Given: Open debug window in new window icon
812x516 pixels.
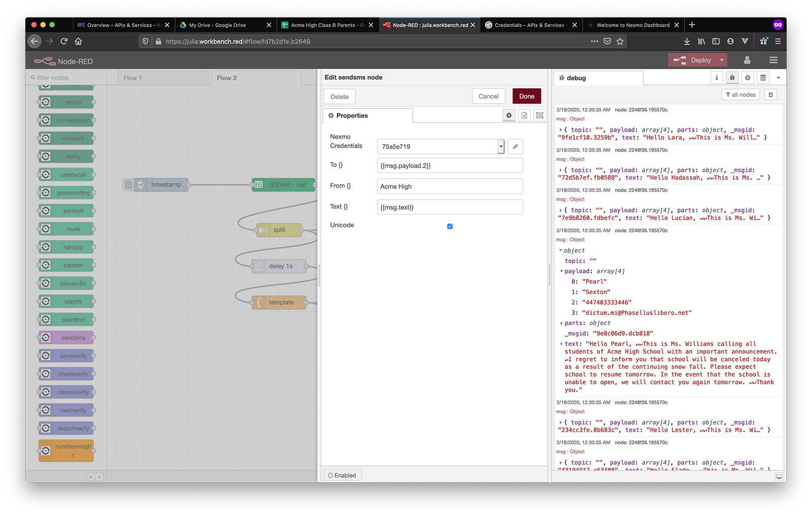Looking at the screenshot, I should (x=779, y=477).
